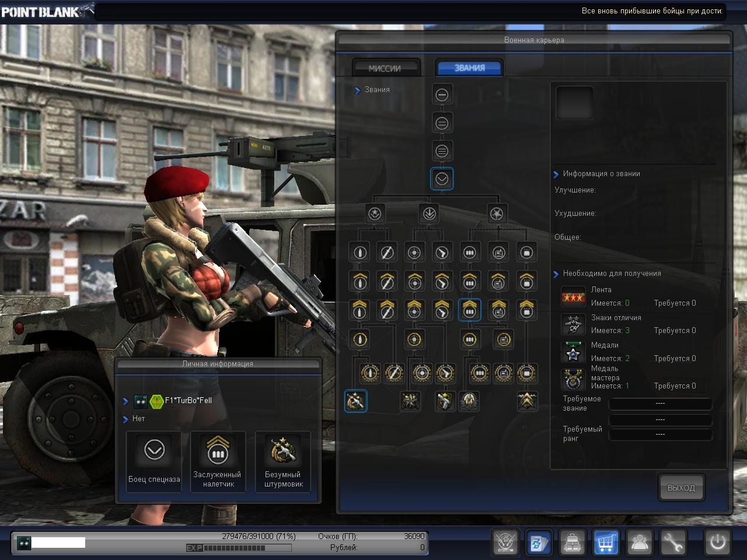Screen dimensions: 747x560
Task: Open the backpack inventory
Action: (x=573, y=543)
